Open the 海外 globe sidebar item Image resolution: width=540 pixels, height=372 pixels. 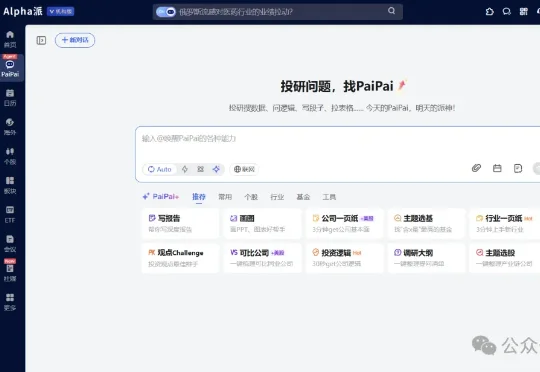click(x=10, y=126)
